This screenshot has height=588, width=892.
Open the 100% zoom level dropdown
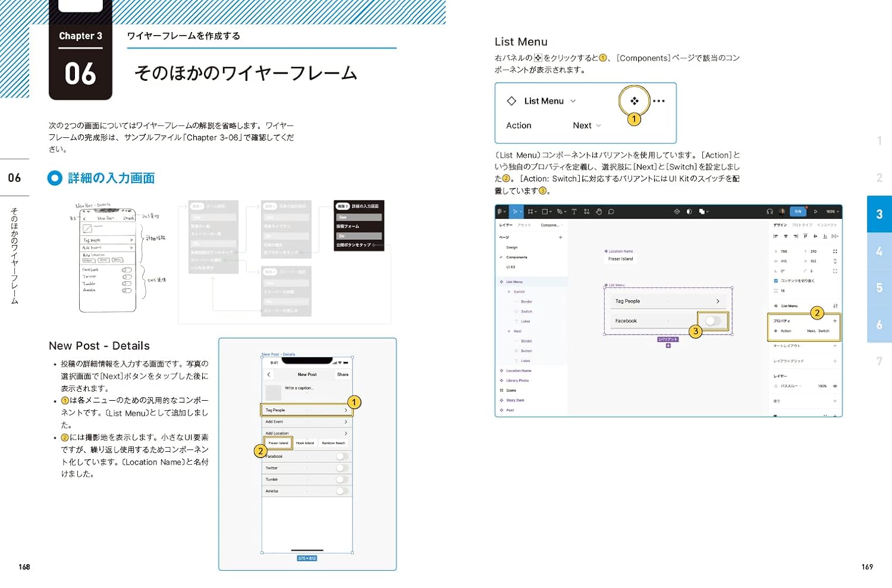[x=831, y=211]
